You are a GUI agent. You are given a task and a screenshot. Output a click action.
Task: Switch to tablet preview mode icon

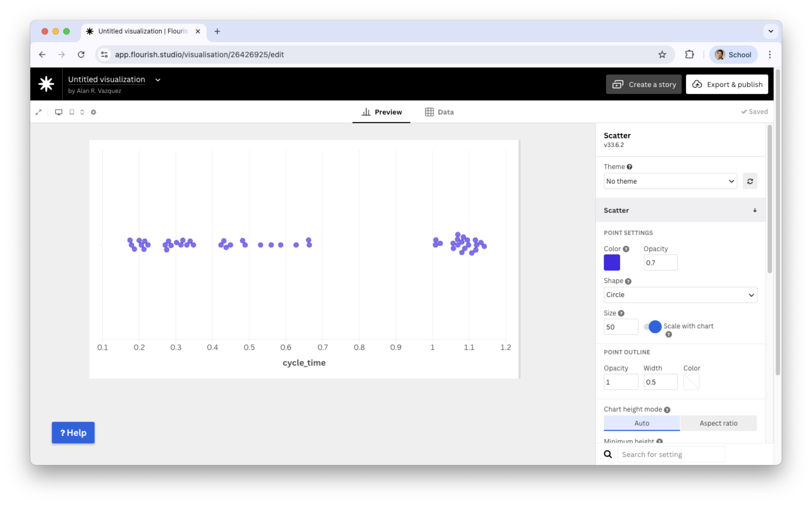click(x=72, y=112)
